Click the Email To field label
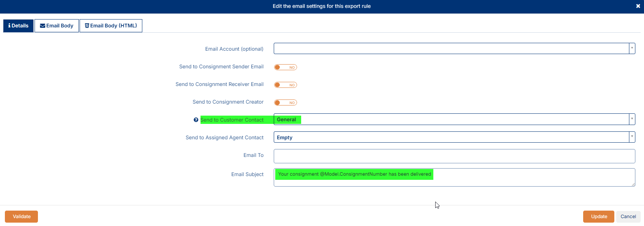Screen dimensions: 644x226 253,155
